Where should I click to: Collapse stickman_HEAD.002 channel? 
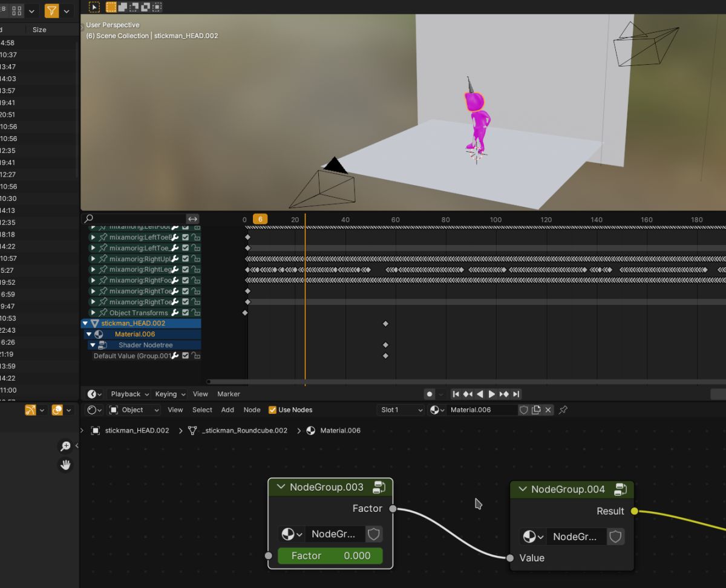[x=85, y=324]
